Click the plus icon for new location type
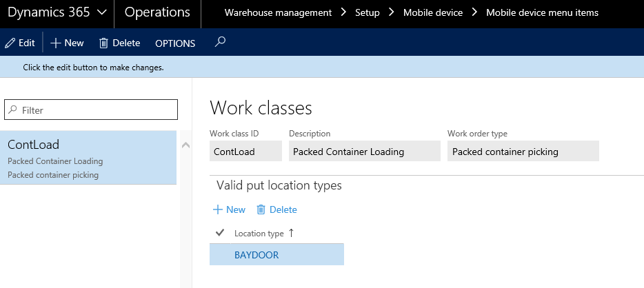644x288 pixels. pos(217,209)
